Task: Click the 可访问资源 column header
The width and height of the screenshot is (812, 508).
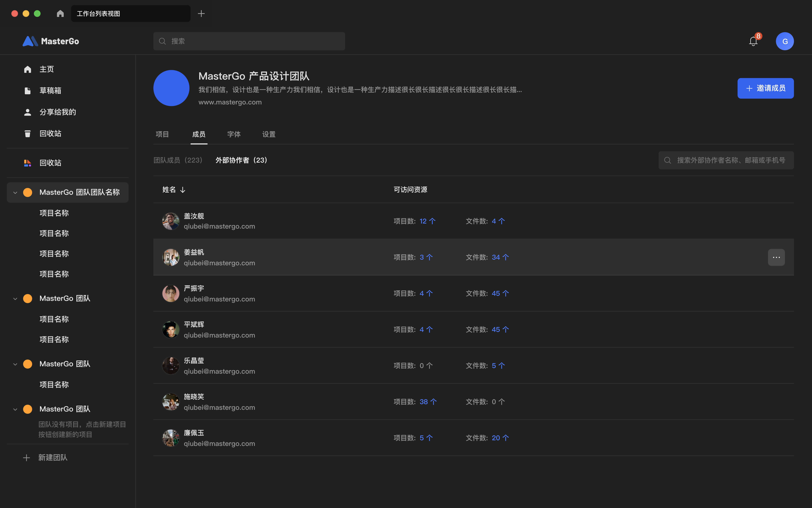Action: pos(410,190)
